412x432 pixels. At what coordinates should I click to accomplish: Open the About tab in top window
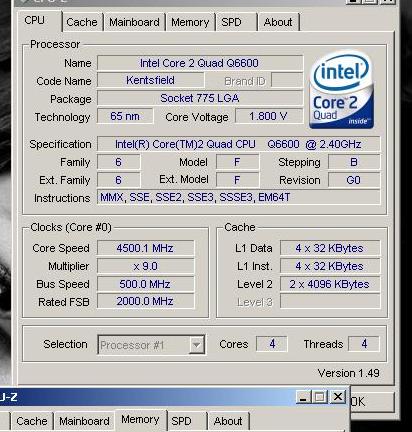point(278,22)
